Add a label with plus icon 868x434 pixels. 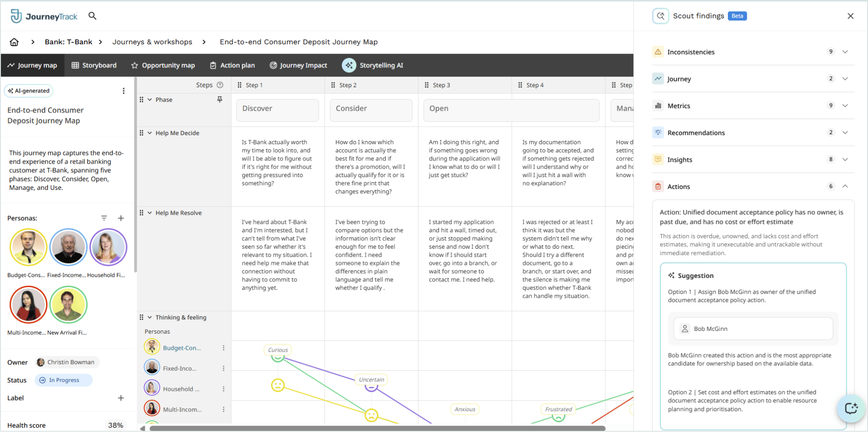click(x=121, y=398)
